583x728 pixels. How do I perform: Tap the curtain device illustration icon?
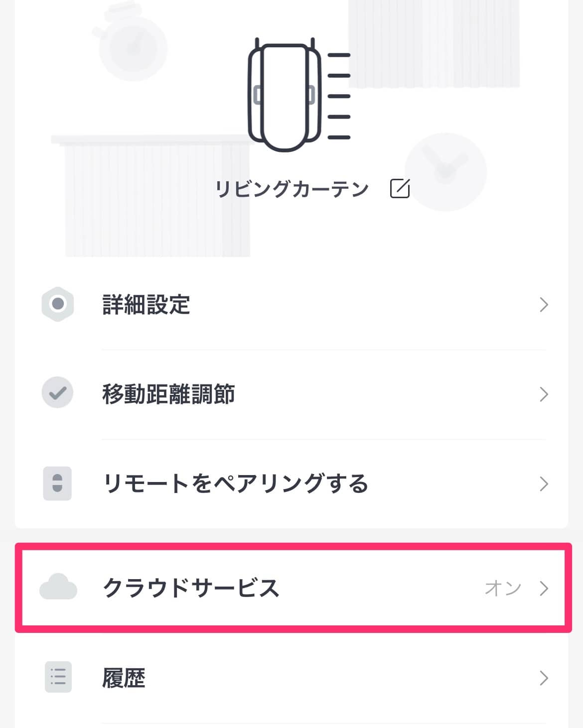tap(299, 95)
